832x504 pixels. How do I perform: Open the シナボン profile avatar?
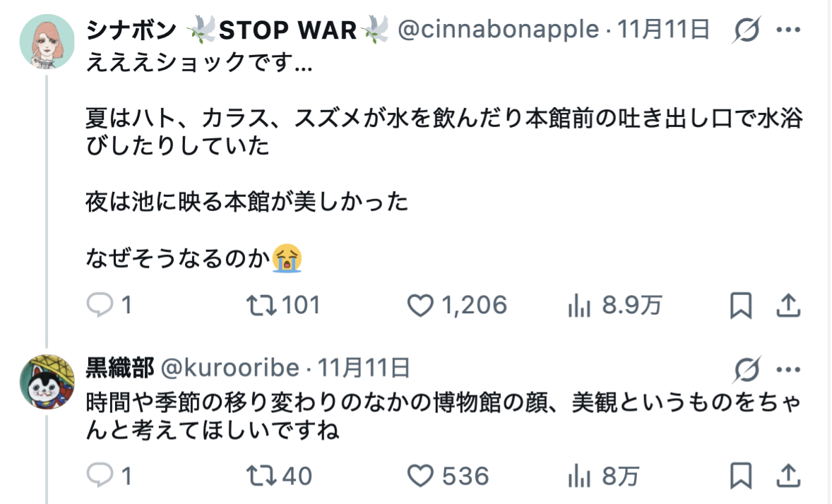click(47, 41)
